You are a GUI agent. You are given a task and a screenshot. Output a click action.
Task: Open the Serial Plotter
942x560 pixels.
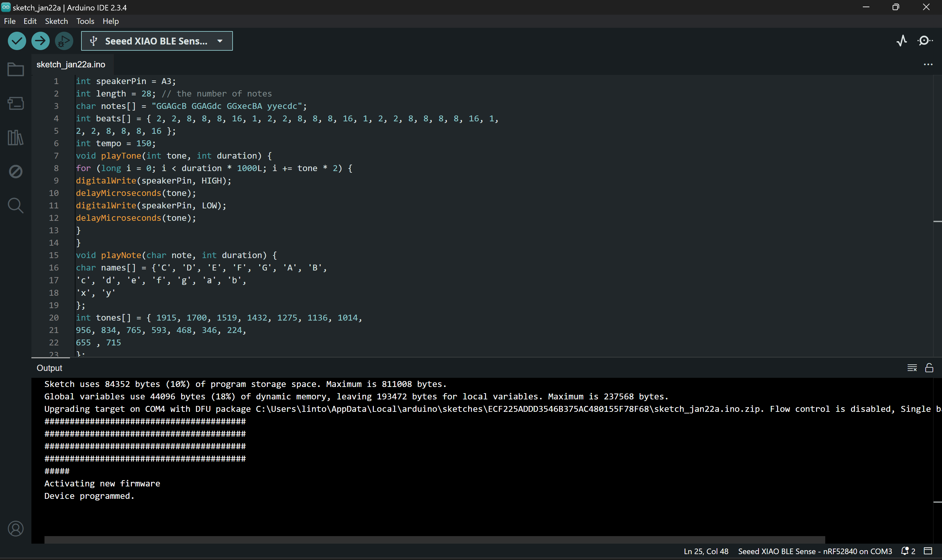(x=902, y=40)
